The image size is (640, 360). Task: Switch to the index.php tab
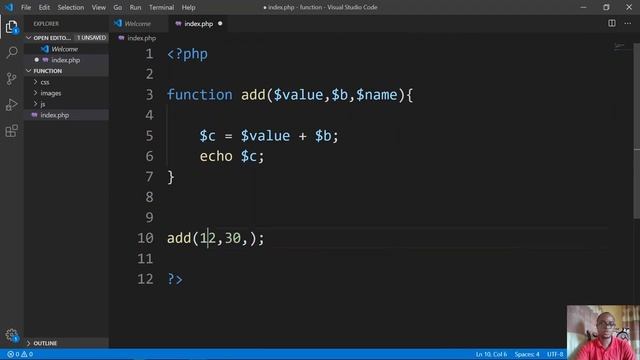pos(199,24)
